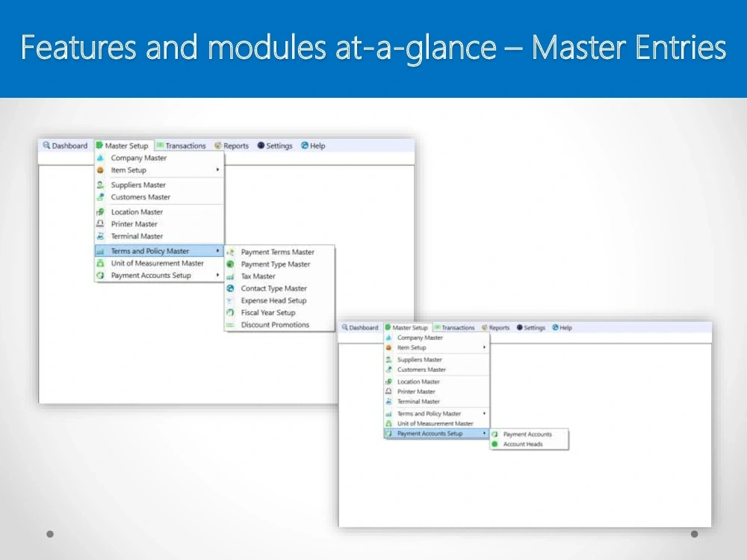The height and width of the screenshot is (560, 747).
Task: Choose Terminal Master in the upper-left menu
Action: (x=159, y=236)
